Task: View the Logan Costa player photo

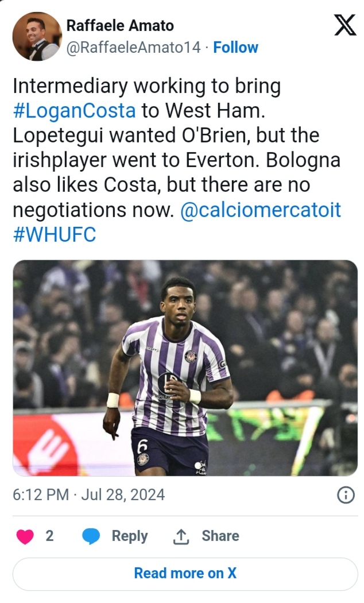Action: coord(185,368)
